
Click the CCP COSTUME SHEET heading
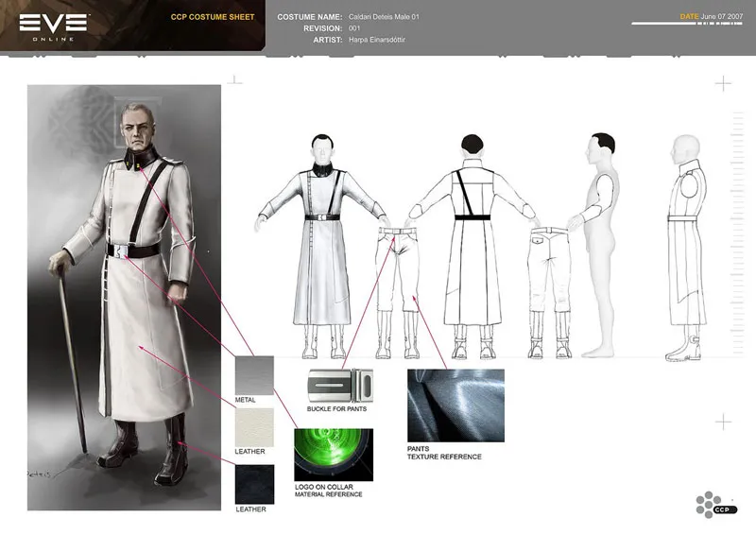tap(213, 17)
